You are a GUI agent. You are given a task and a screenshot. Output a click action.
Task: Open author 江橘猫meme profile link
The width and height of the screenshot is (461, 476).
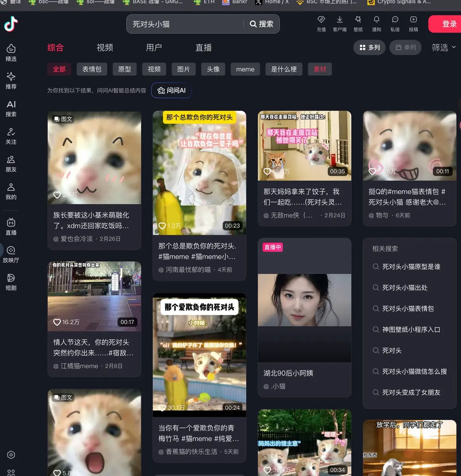click(x=79, y=366)
